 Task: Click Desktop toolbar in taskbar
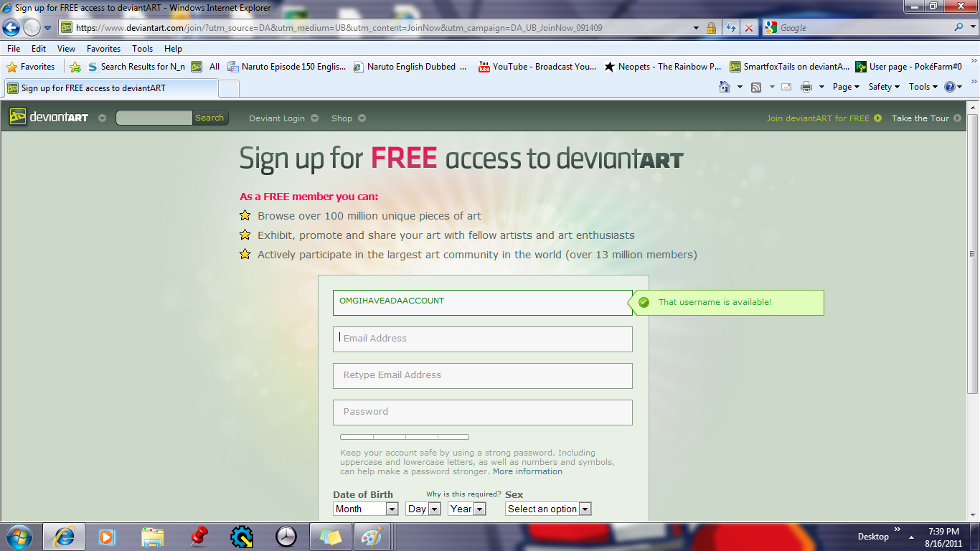coord(873,537)
